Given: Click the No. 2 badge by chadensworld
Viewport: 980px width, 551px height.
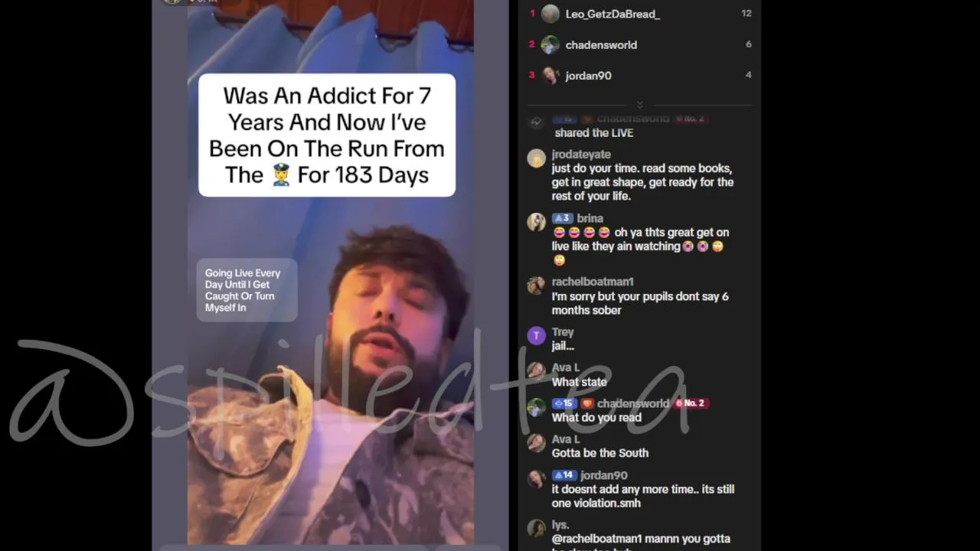Looking at the screenshot, I should tap(690, 403).
